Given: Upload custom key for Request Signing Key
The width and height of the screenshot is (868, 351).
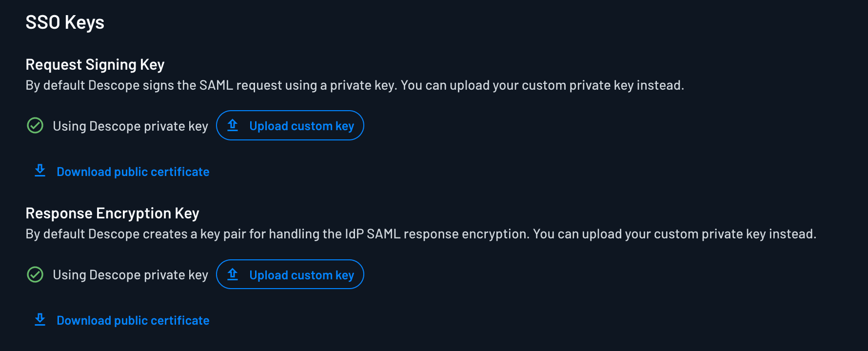Looking at the screenshot, I should [290, 125].
